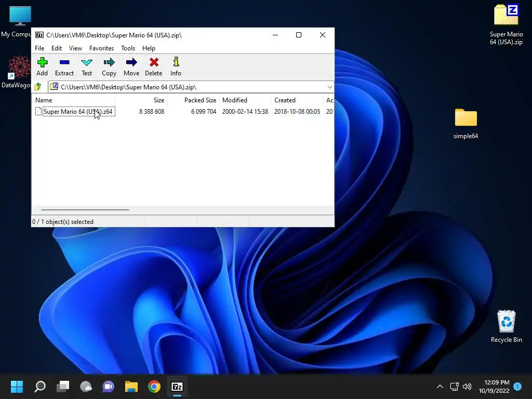Minimize the 7-Zip window
The height and width of the screenshot is (399, 532).
click(x=275, y=35)
